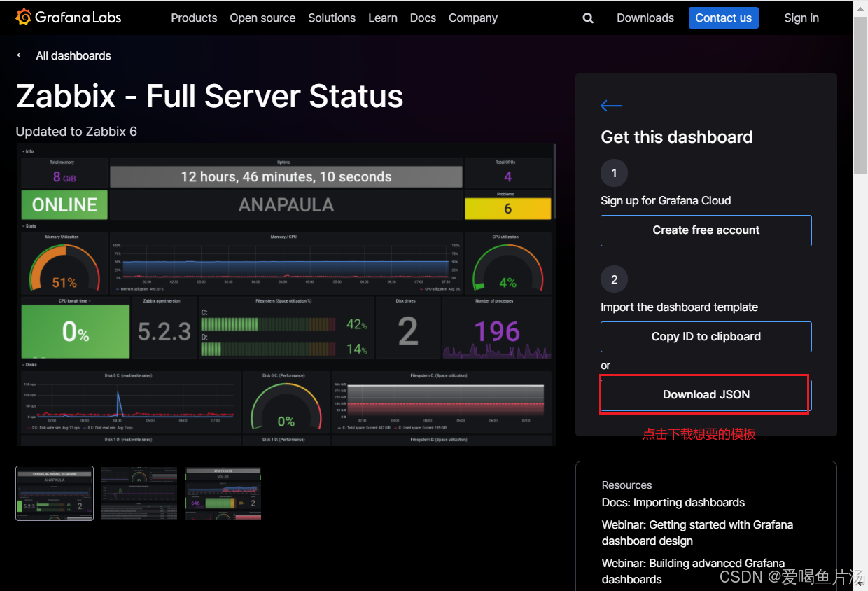Click the Grafana Labs logo

[x=68, y=18]
